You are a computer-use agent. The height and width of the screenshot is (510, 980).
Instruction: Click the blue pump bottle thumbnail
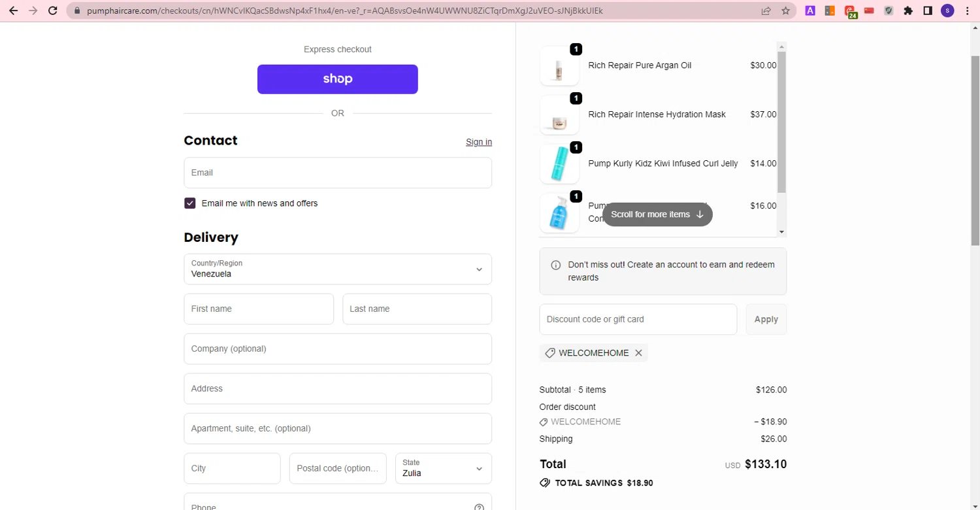[559, 213]
